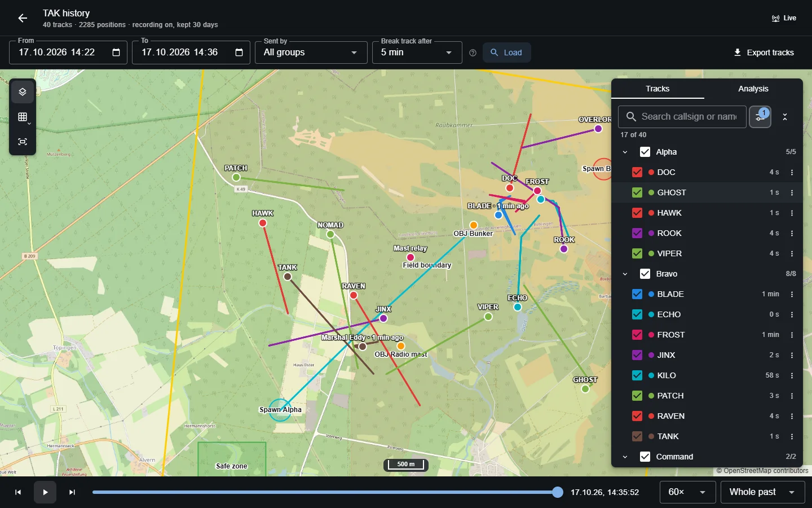
Task: Open the To date calendar picker
Action: coord(239,52)
